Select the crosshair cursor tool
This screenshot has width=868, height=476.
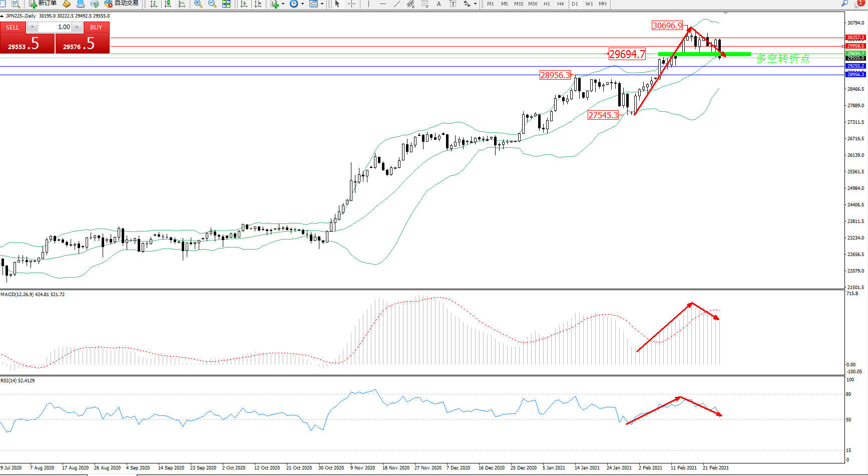[x=352, y=4]
